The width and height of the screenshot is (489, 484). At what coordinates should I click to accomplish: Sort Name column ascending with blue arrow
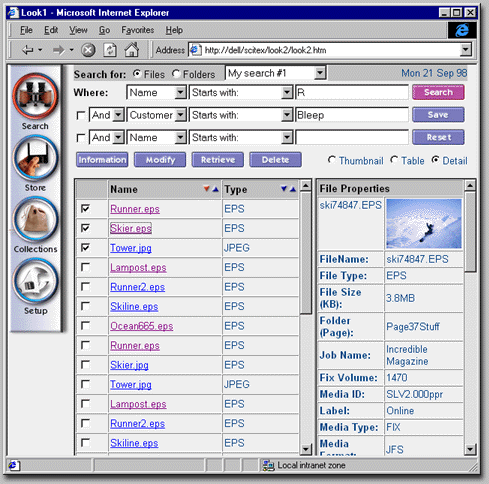point(216,189)
